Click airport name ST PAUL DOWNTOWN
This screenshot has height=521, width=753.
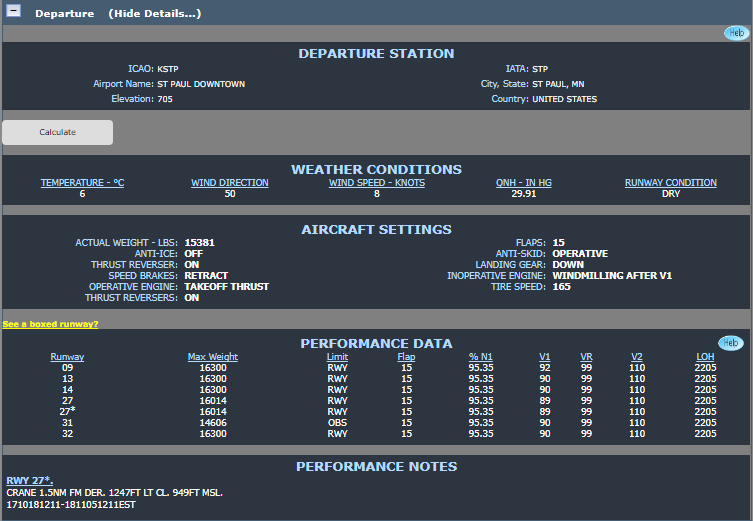coord(201,84)
